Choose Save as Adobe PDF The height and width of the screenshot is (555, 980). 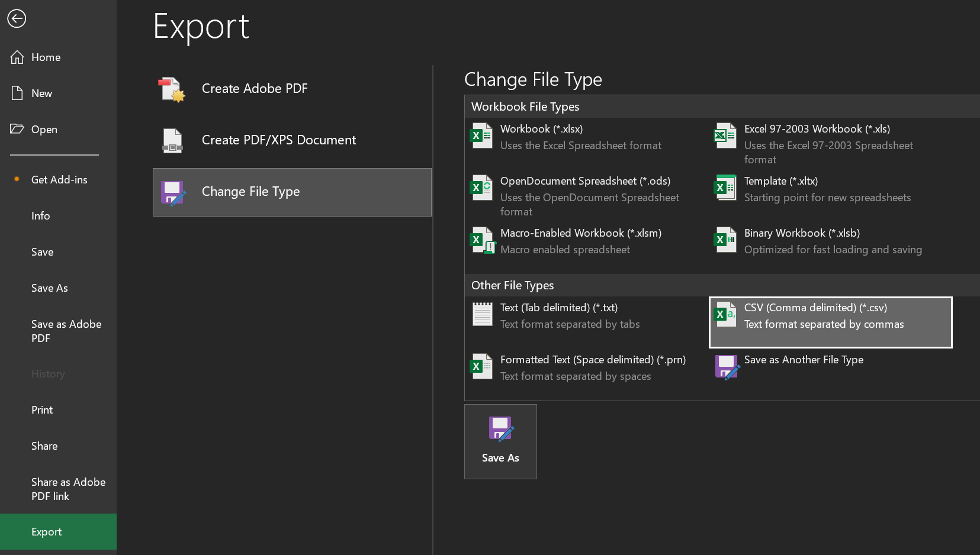58,331
